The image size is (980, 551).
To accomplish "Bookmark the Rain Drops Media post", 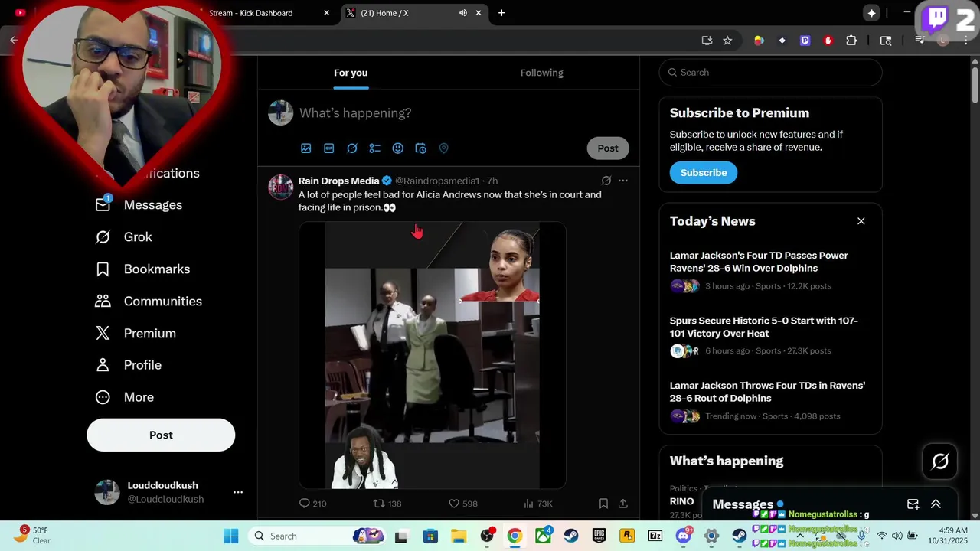I will point(603,504).
